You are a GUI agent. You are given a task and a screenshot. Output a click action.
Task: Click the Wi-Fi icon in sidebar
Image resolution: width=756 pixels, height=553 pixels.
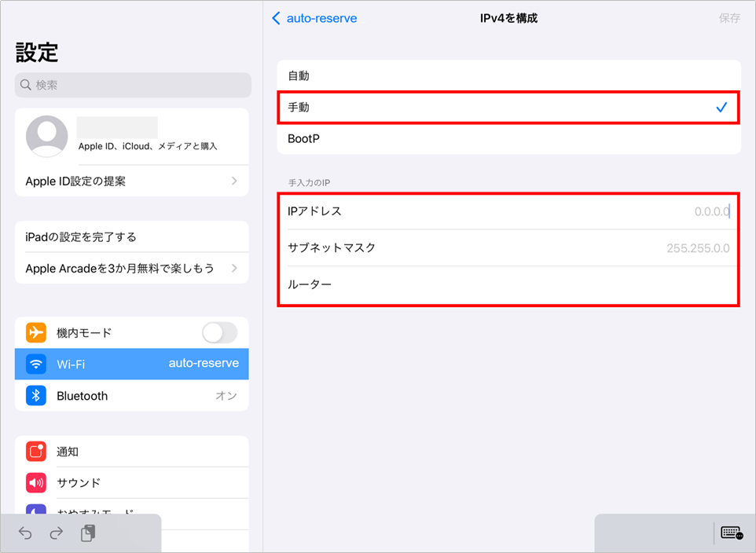[x=36, y=364]
